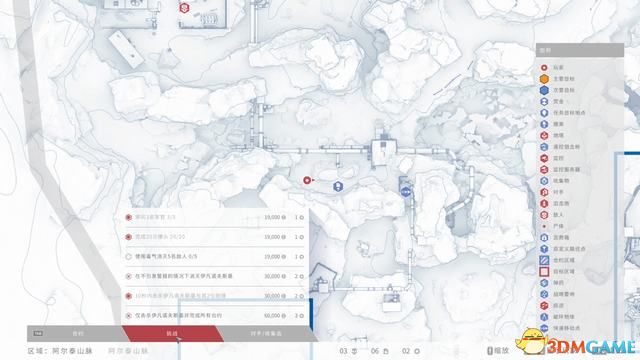640x360 pixels.
Task: Click the blue 收集物 collectible legend icon
Action: click(544, 180)
